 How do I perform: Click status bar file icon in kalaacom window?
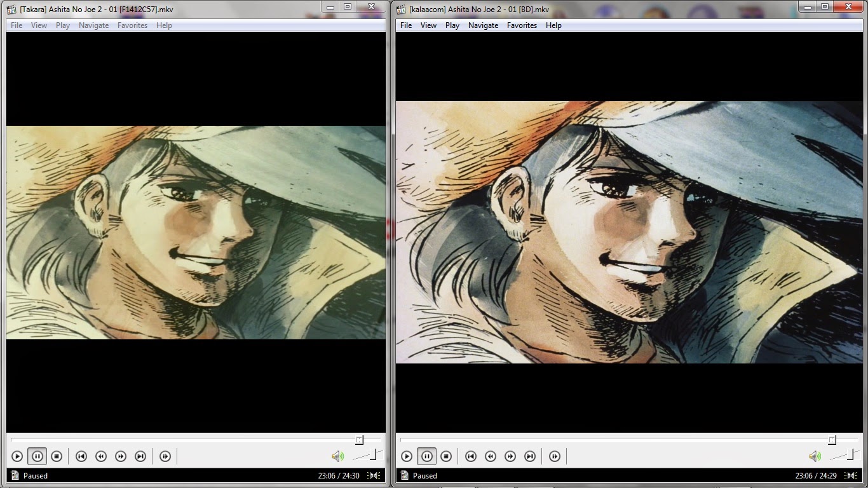405,475
